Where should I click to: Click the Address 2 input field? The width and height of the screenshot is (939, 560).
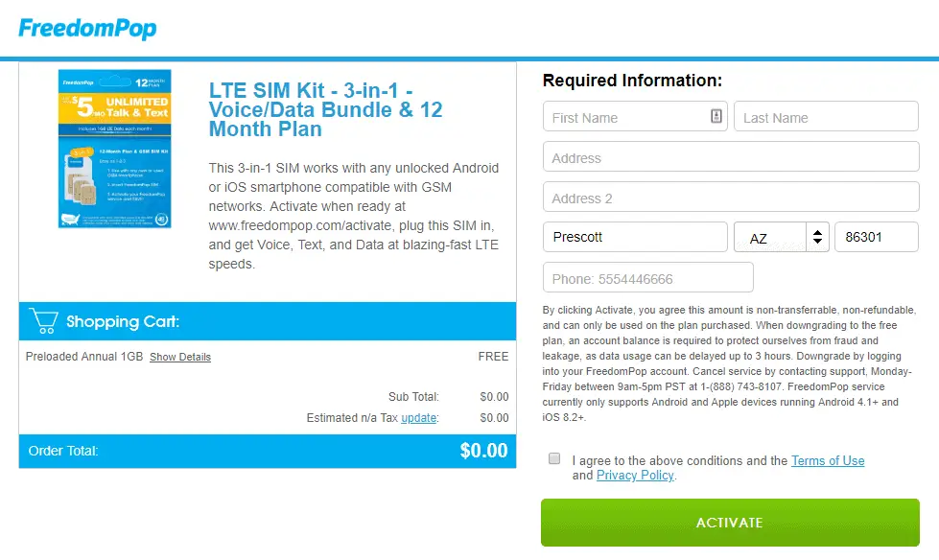(731, 198)
